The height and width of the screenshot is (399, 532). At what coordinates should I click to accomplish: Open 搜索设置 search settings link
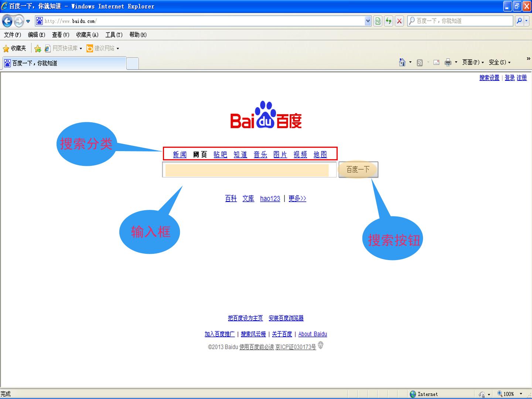point(489,78)
